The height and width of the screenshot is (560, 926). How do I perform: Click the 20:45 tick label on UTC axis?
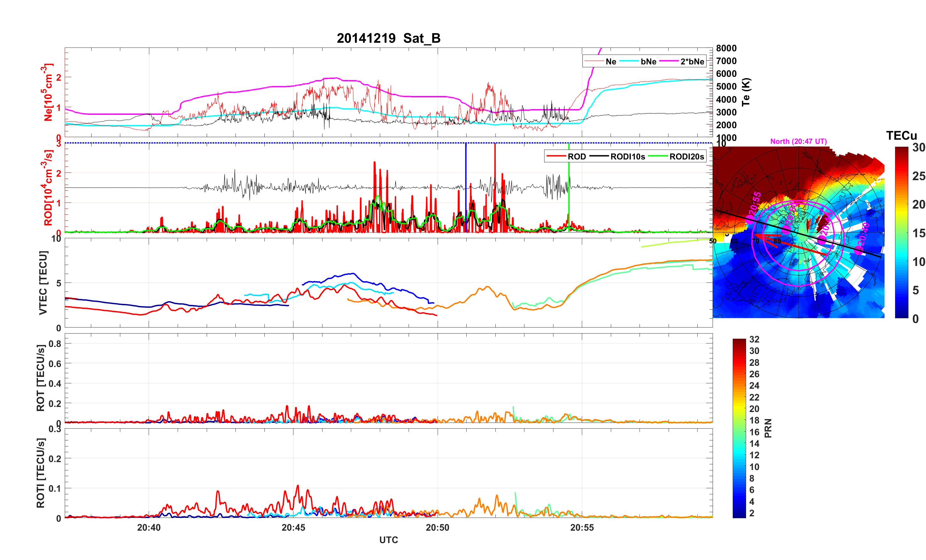[x=293, y=527]
